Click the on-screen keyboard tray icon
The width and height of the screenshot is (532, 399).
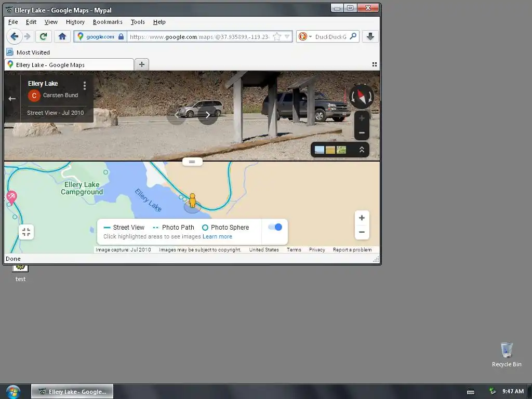471,392
